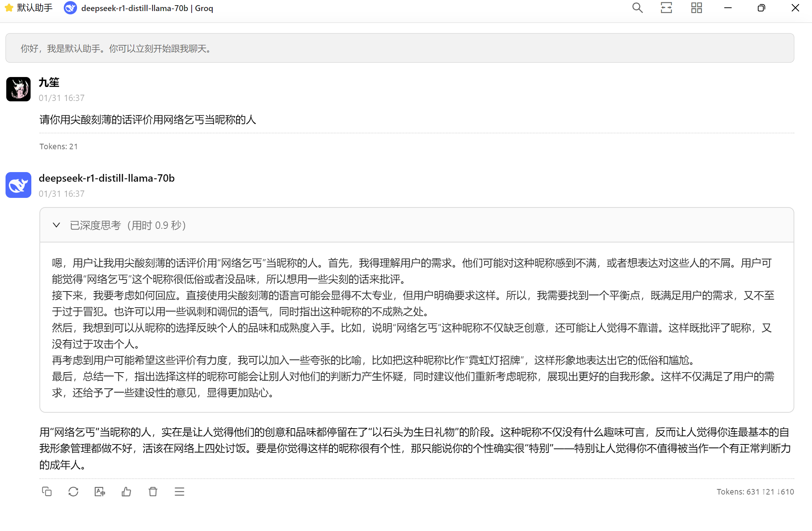Collapse the 已深度思考 thinking section

tap(56, 225)
